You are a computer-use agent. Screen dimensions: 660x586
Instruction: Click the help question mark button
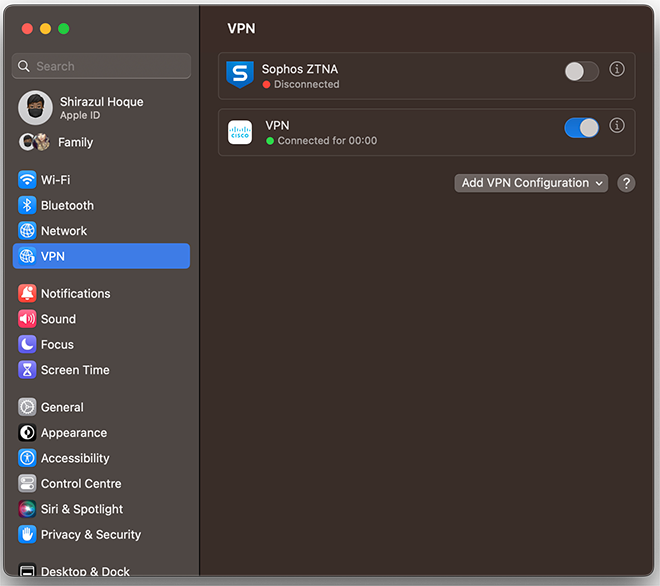[626, 183]
